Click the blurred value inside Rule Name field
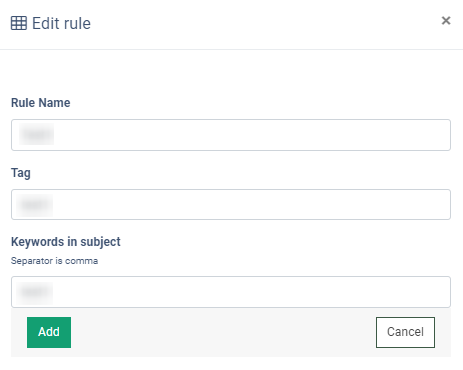Image resolution: width=463 pixels, height=370 pixels. [36, 134]
